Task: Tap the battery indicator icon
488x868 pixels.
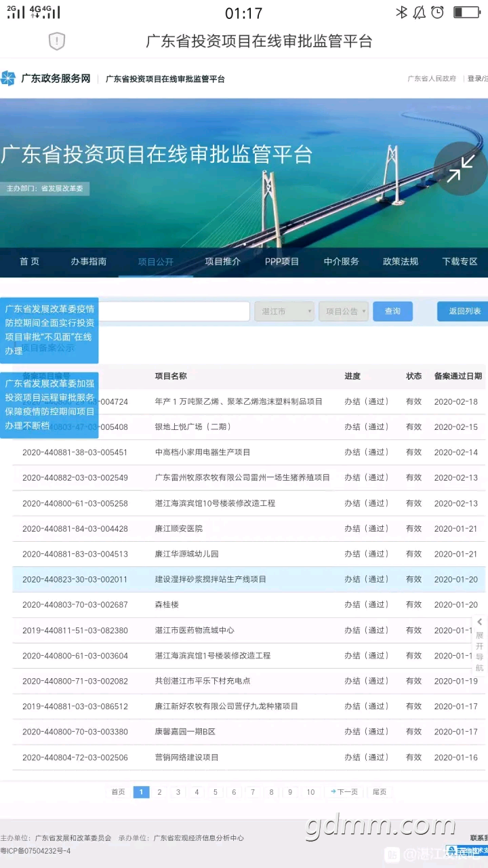Action: coord(467,12)
